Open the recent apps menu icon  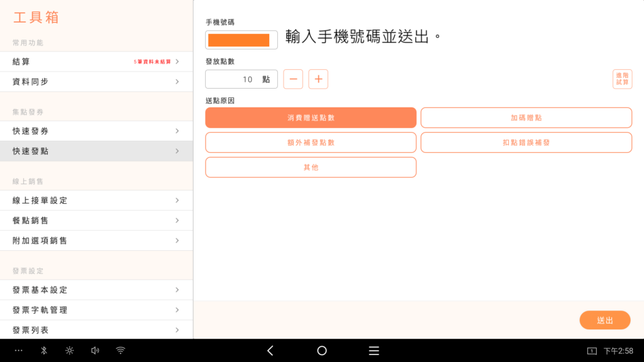pos(374,351)
